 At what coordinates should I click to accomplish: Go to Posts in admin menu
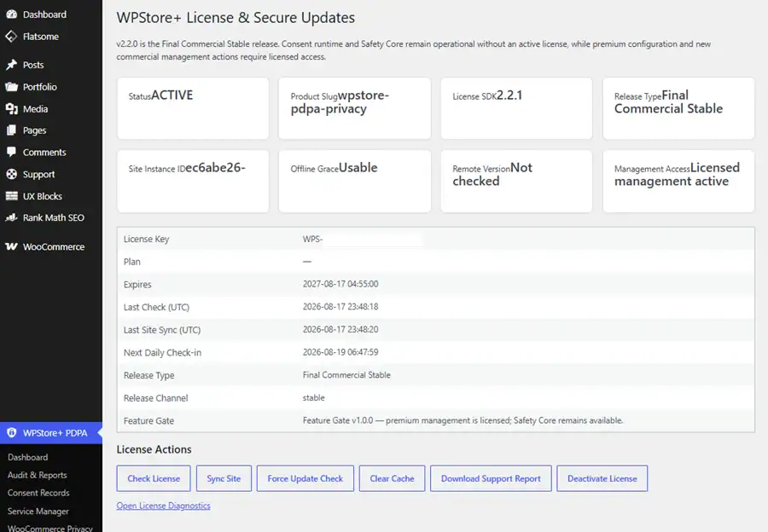(x=51, y=65)
